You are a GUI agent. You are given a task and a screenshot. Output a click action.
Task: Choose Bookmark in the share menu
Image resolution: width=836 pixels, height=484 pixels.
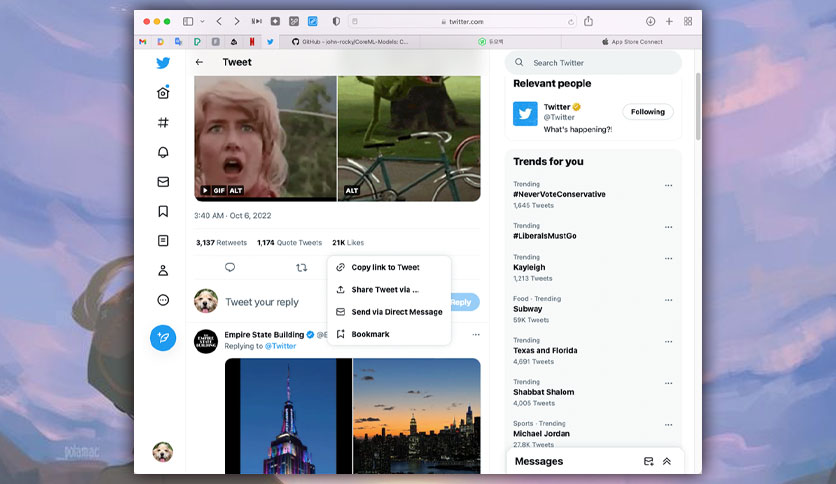tap(389, 334)
